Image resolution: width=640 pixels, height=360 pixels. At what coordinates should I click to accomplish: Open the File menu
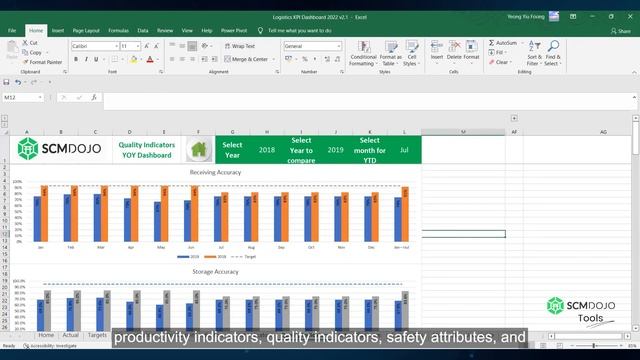click(x=12, y=31)
